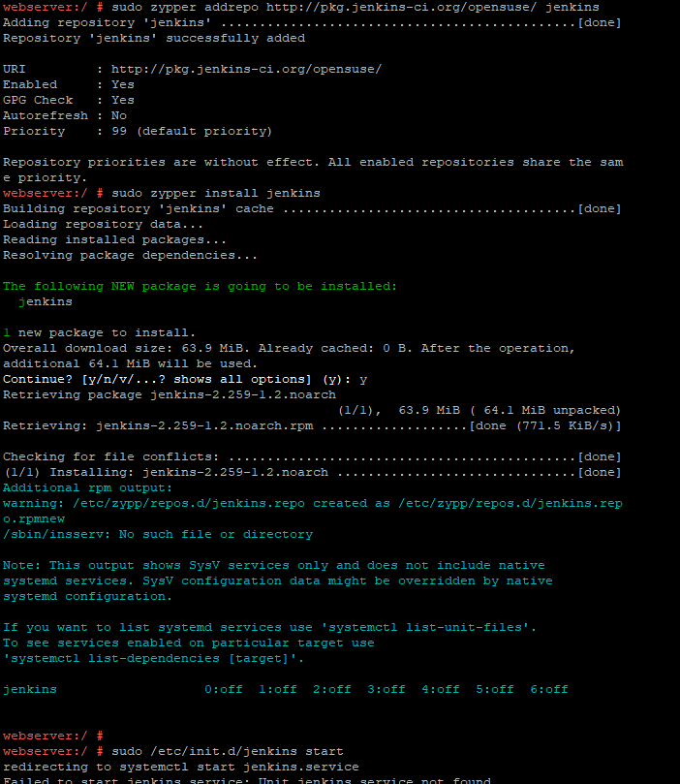The width and height of the screenshot is (680, 784).
Task: Click 'Note: This output shows SysV services' line
Action: click(274, 565)
